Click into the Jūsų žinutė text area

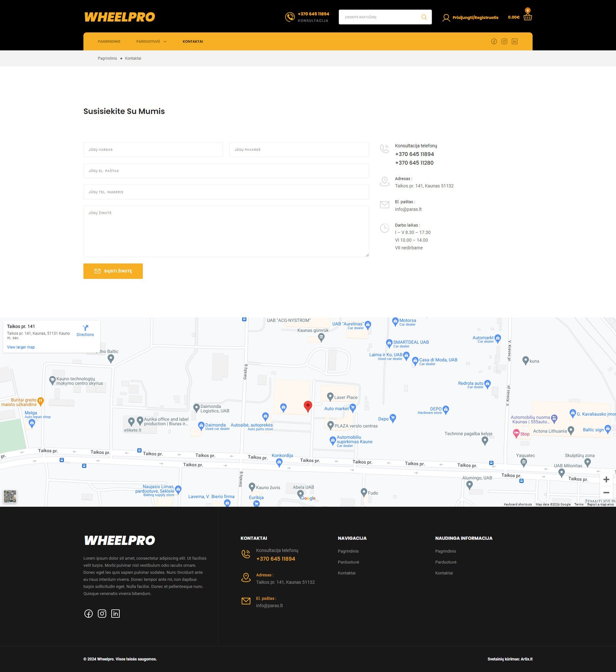click(x=226, y=231)
